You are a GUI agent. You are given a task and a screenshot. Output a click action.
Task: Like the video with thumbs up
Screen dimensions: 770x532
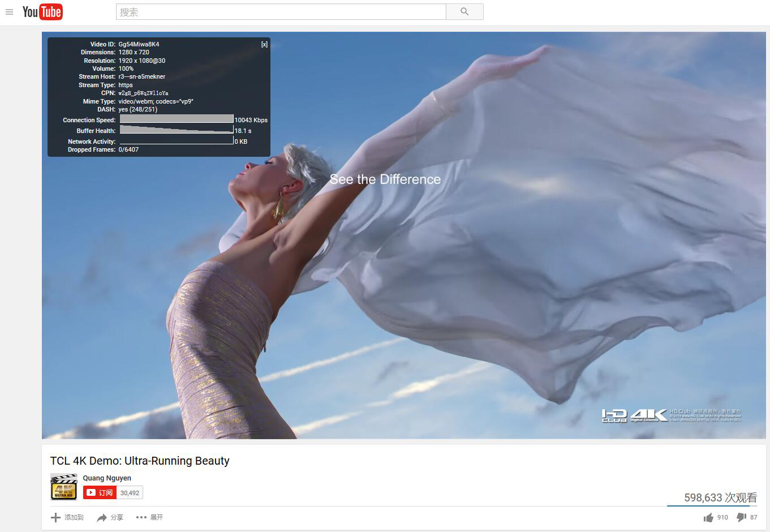point(708,517)
